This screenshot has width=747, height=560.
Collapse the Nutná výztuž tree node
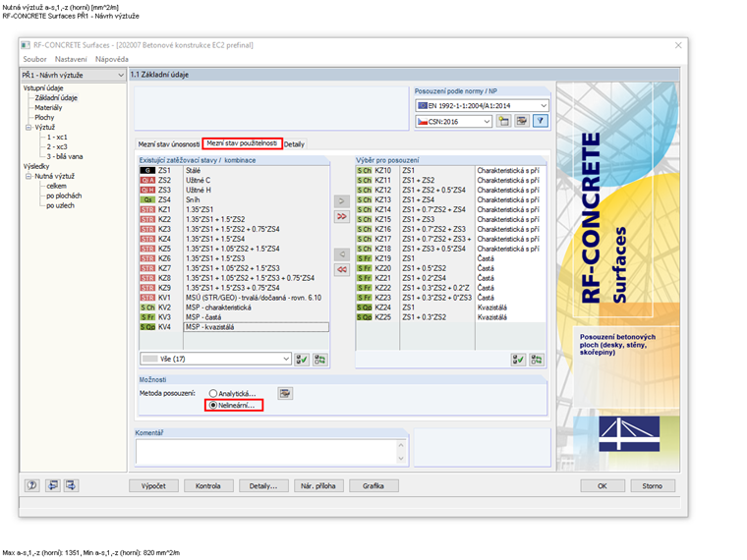click(29, 176)
